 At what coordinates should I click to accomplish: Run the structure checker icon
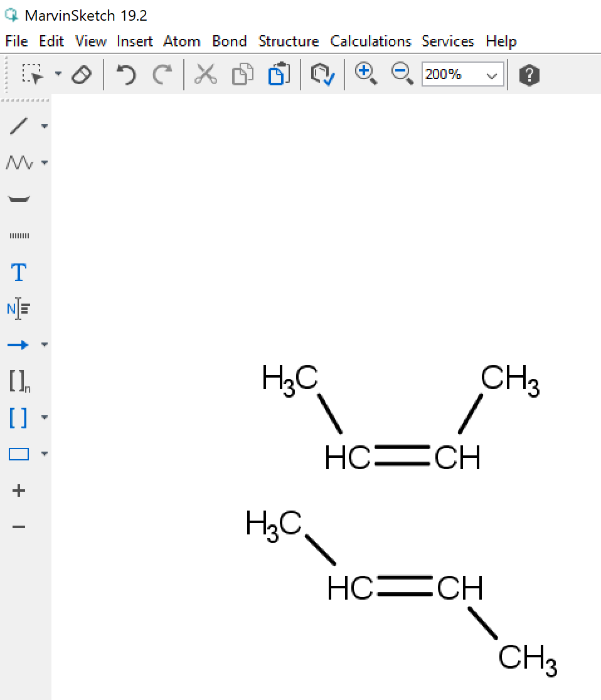pyautogui.click(x=322, y=75)
